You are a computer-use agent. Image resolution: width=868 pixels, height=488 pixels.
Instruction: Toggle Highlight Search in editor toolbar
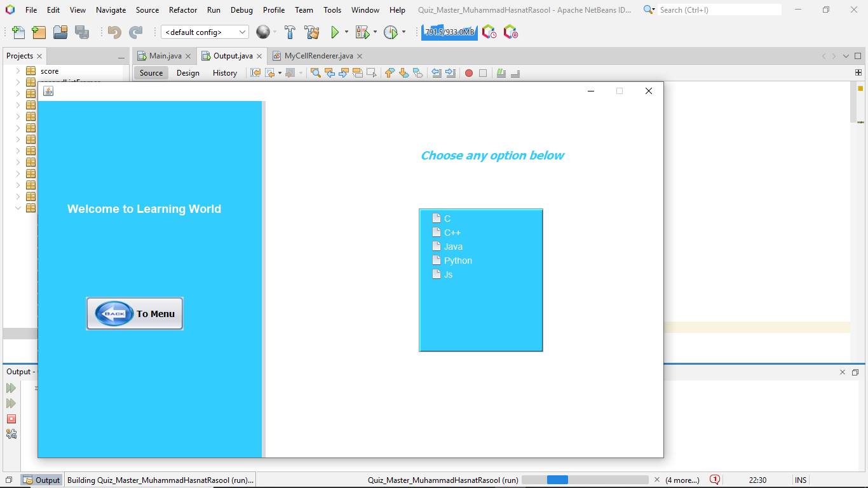coord(357,73)
